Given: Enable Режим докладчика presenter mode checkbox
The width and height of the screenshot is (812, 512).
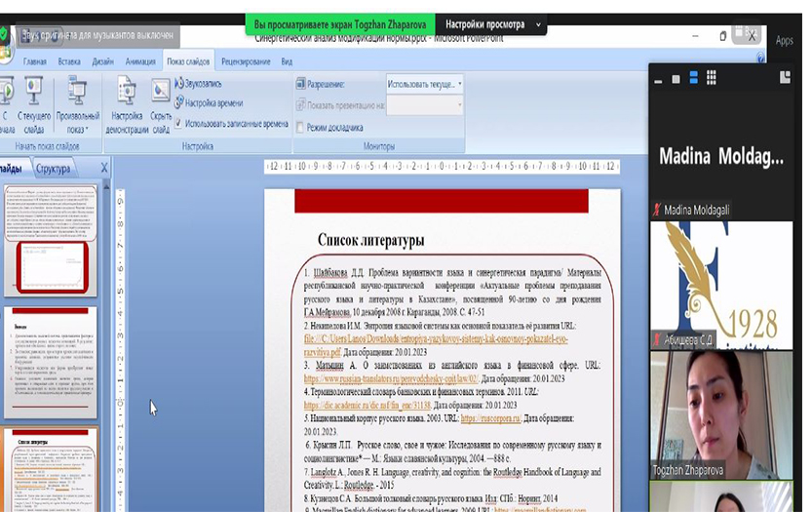Looking at the screenshot, I should pos(300,127).
